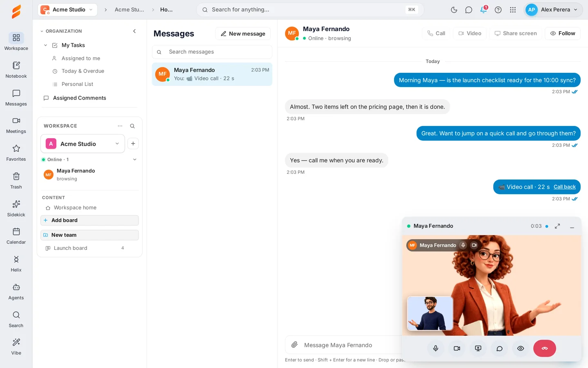Click the self-view video thumbnail

tap(430, 313)
